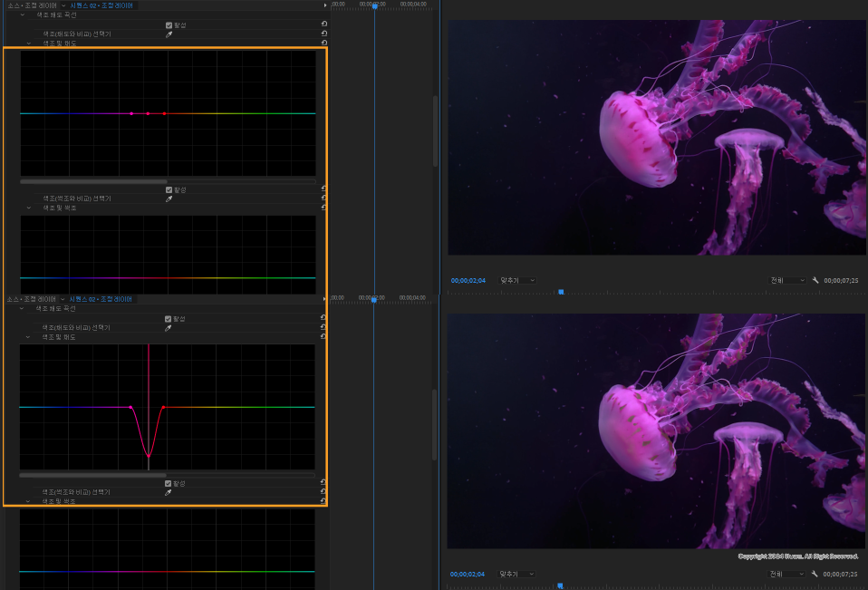Click horizontal scrollbar under lower 색조 및 채도 curve
Image resolution: width=868 pixels, height=590 pixels.
93,475
